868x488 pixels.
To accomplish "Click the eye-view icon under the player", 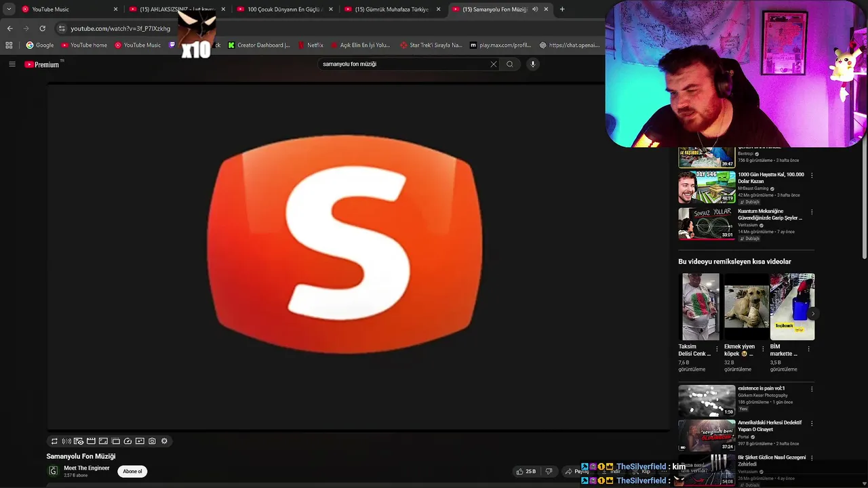I will [79, 441].
